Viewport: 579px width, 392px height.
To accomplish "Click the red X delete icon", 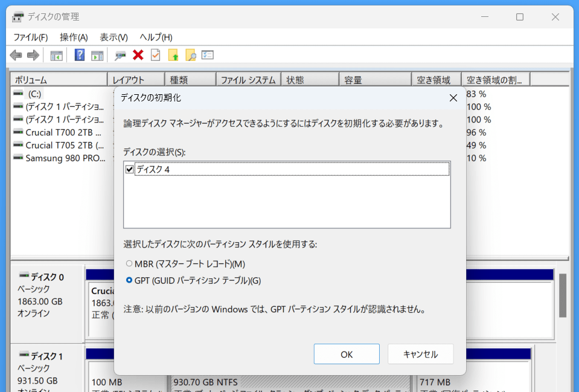I will tap(138, 55).
